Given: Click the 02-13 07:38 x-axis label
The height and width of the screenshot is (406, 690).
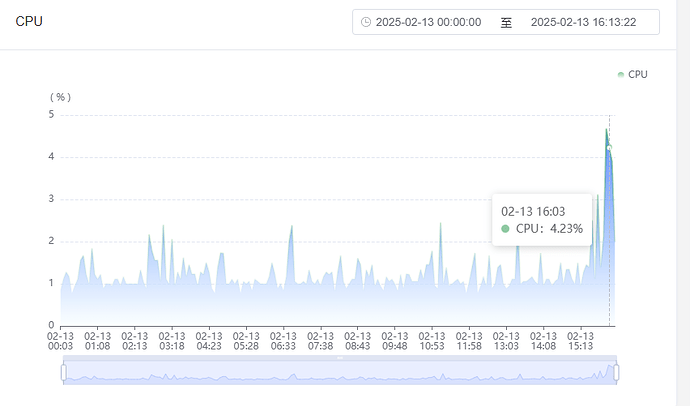Looking at the screenshot, I should coord(320,341).
